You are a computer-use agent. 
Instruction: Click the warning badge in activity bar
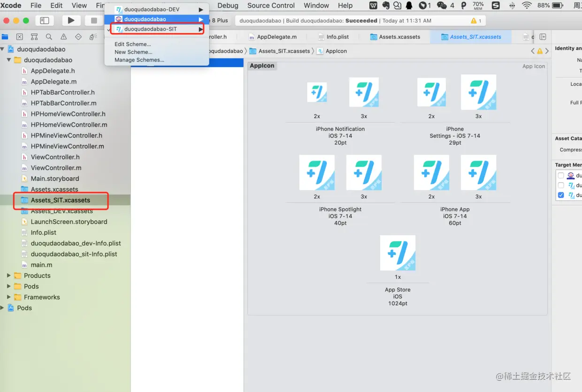click(x=476, y=21)
